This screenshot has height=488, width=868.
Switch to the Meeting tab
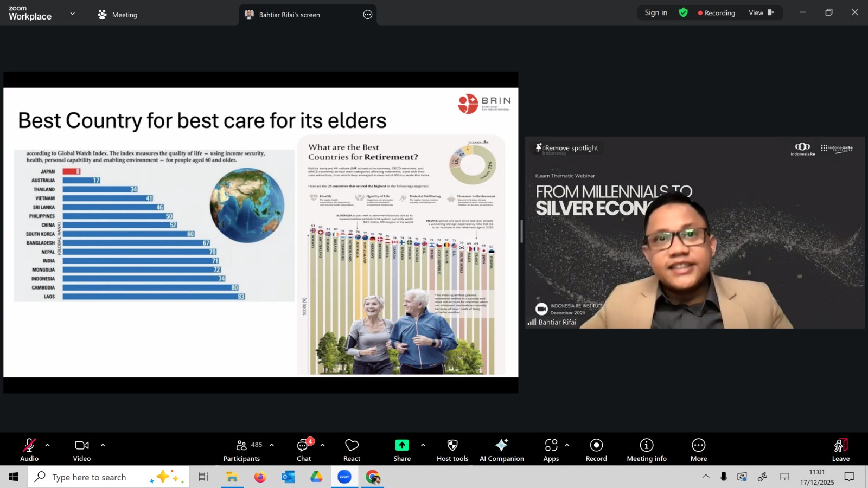(118, 15)
